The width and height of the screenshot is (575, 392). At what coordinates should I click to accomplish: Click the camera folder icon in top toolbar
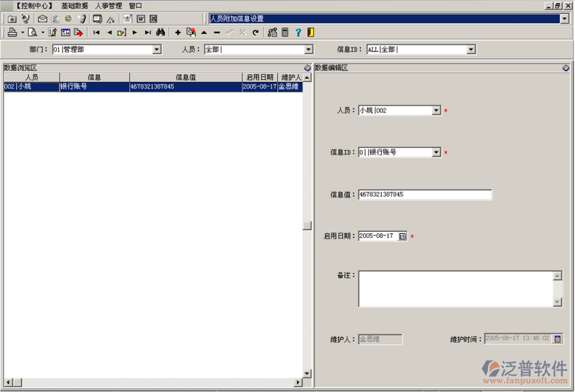(x=11, y=19)
